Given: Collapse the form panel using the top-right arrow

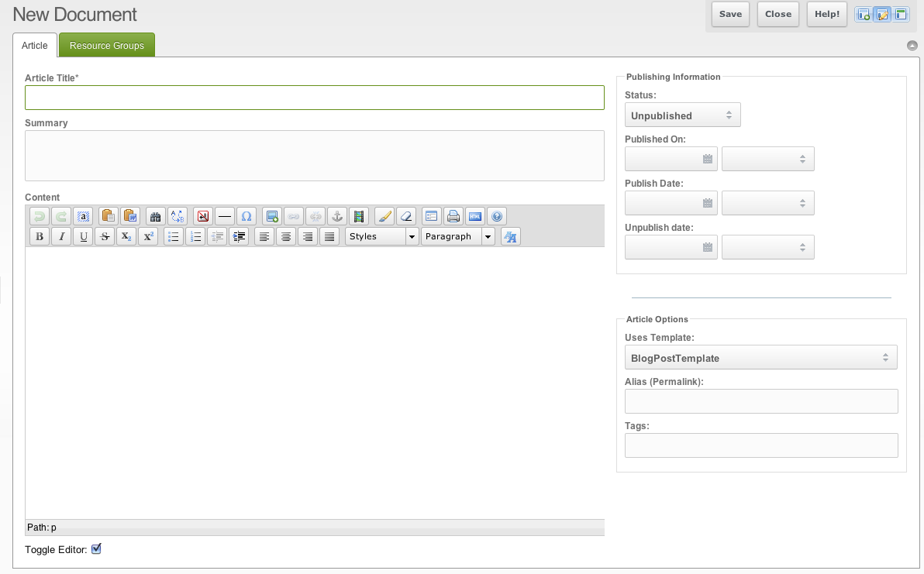Looking at the screenshot, I should pos(912,45).
